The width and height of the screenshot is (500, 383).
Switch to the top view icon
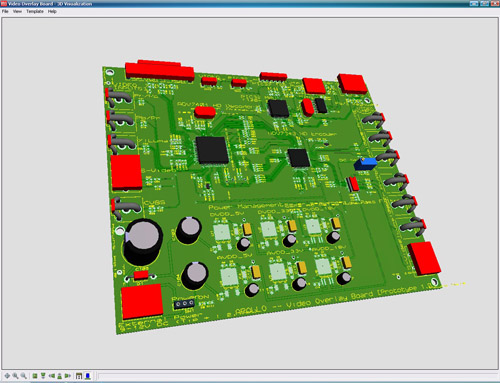click(x=35, y=376)
